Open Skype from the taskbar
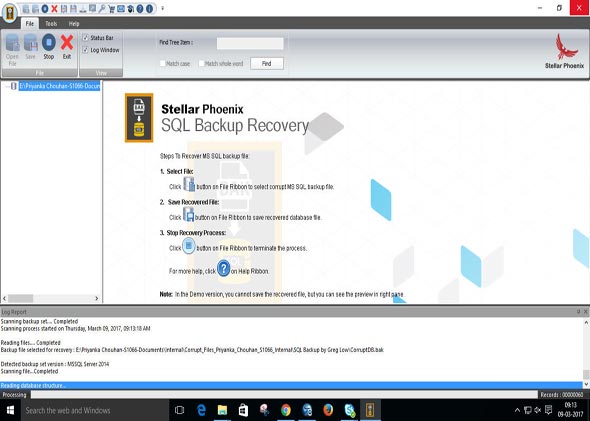 tap(350, 410)
